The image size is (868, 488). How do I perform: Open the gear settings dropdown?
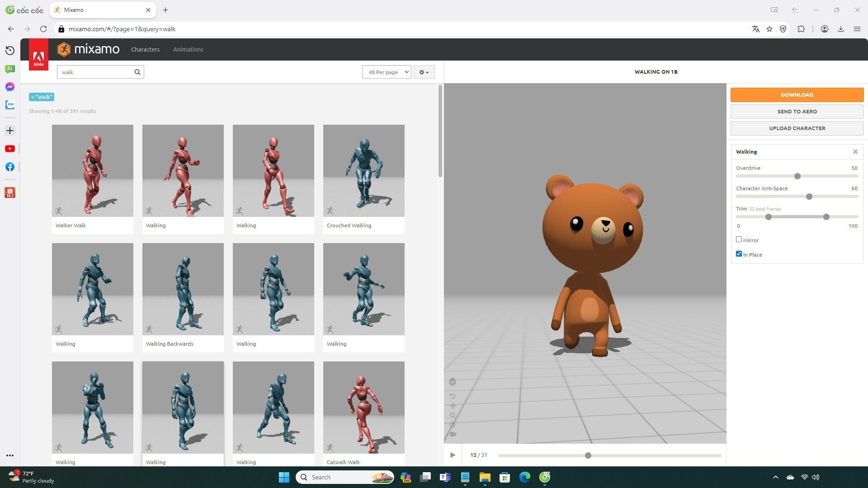click(x=424, y=72)
